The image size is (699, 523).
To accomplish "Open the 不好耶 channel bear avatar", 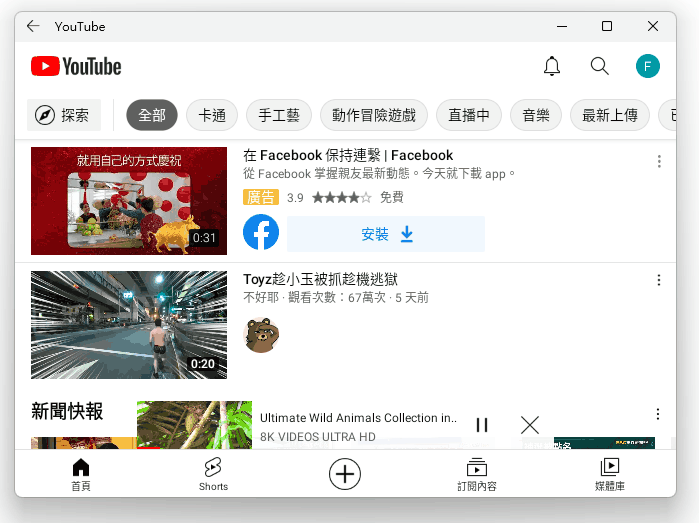I will tap(261, 335).
